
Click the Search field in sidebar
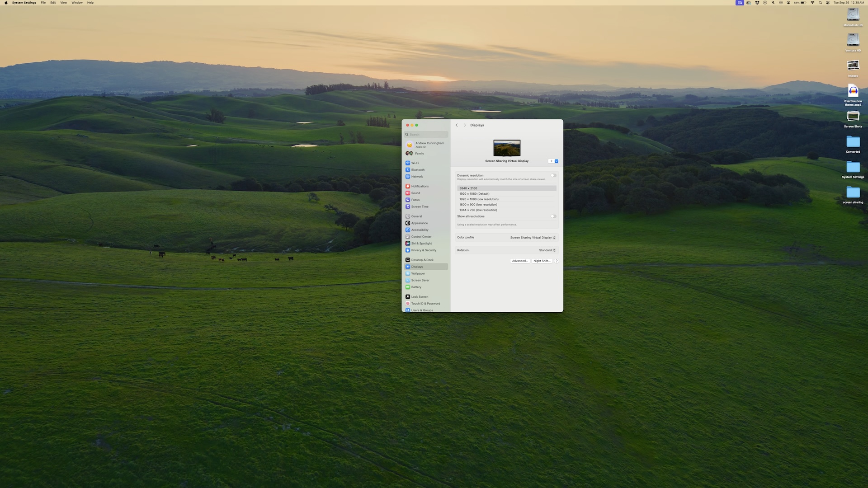(427, 135)
